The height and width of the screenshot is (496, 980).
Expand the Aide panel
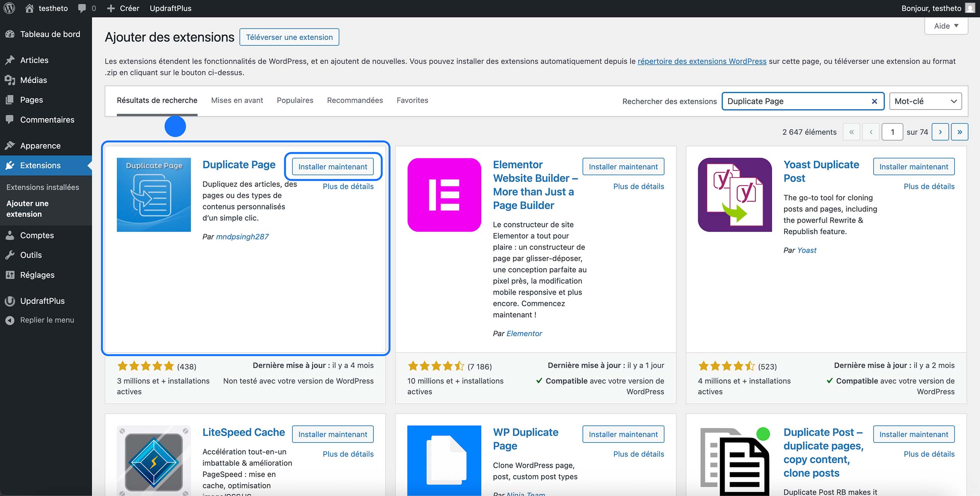pos(946,25)
